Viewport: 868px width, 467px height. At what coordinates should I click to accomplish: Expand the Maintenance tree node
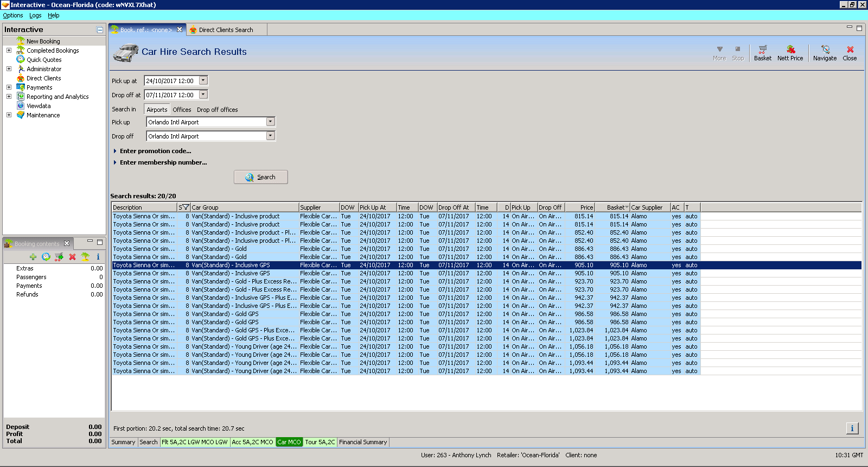click(x=9, y=115)
